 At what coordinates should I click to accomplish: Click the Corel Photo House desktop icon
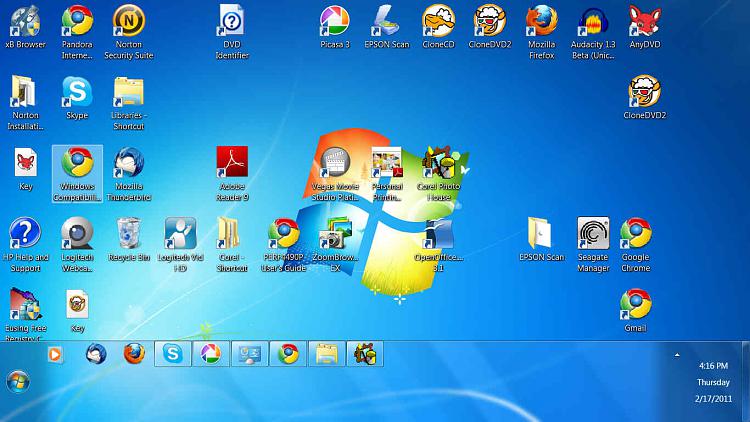[x=438, y=163]
